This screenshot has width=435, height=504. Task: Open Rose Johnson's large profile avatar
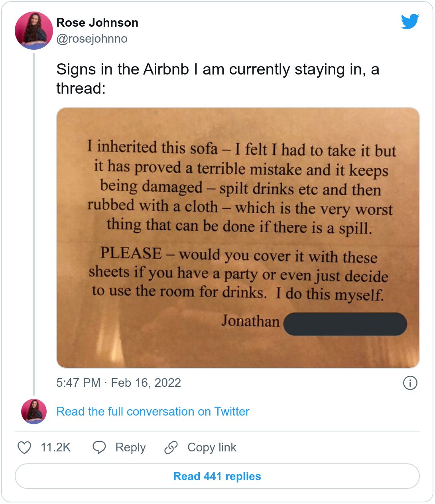point(34,31)
